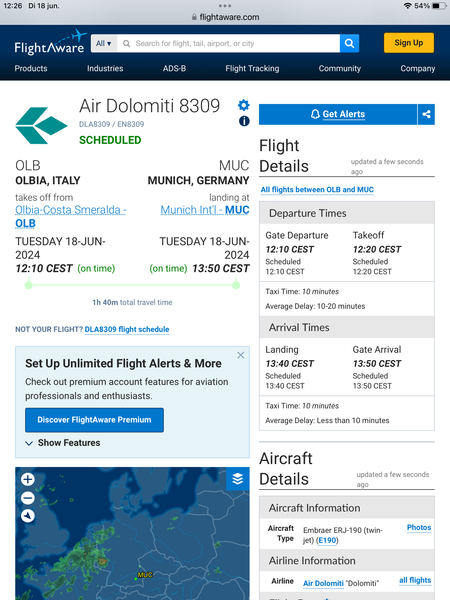Click the share icon beside Get Alerts

click(426, 114)
